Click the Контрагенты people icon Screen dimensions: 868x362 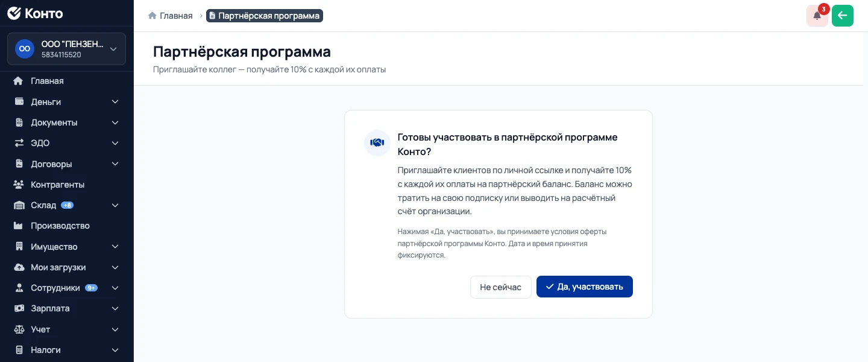19,185
